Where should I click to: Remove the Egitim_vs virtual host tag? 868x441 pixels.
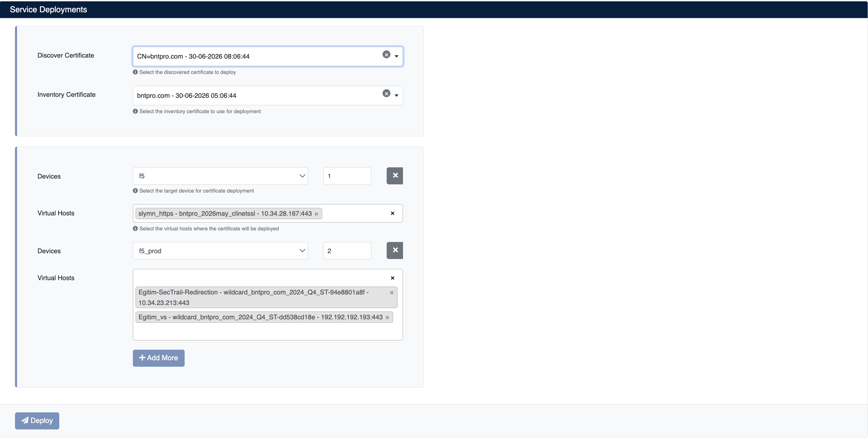click(x=387, y=318)
